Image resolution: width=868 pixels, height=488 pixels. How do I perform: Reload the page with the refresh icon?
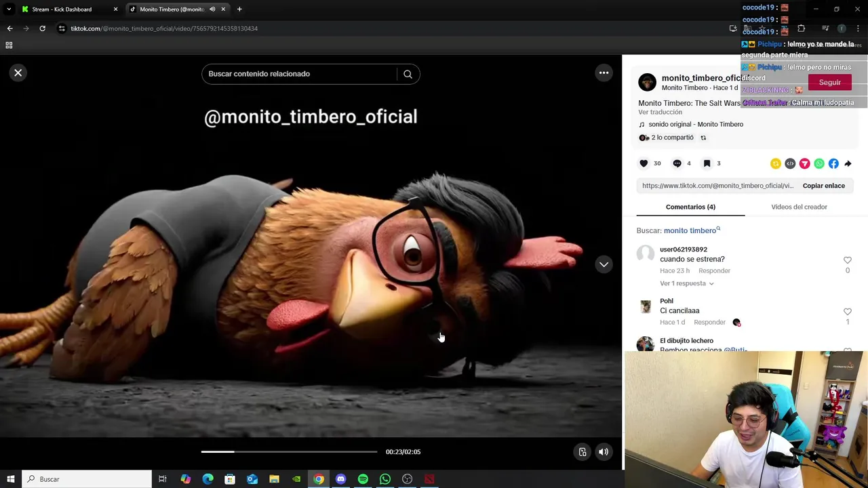pos(42,28)
